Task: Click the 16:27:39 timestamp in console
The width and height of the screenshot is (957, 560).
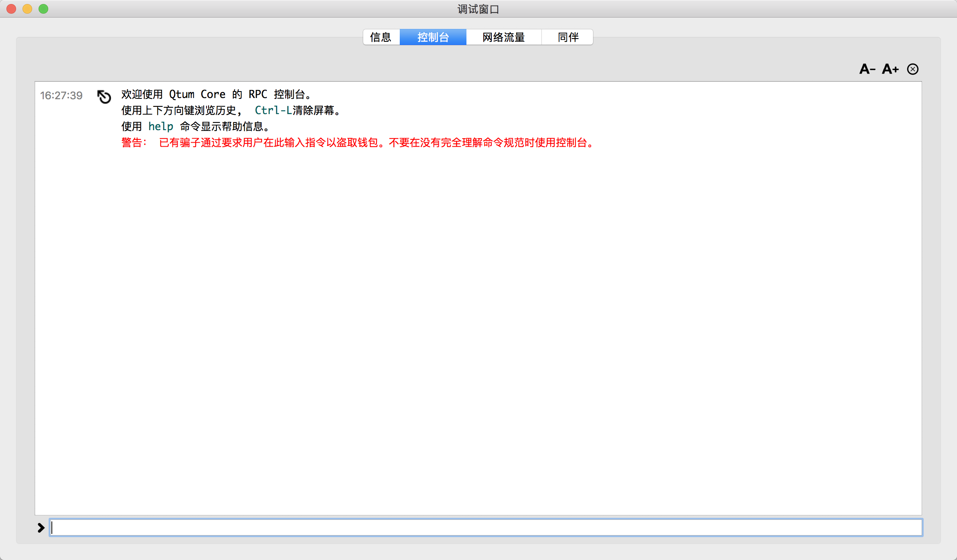Action: 61,96
